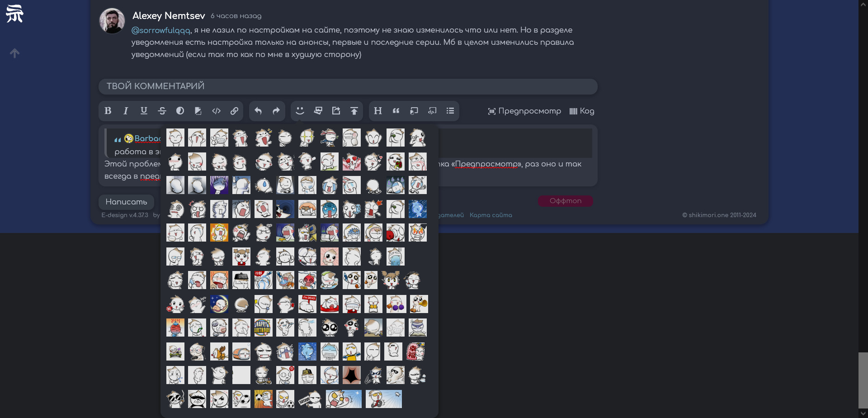868x418 pixels.
Task: Open Карта сайта footer link
Action: click(x=491, y=215)
